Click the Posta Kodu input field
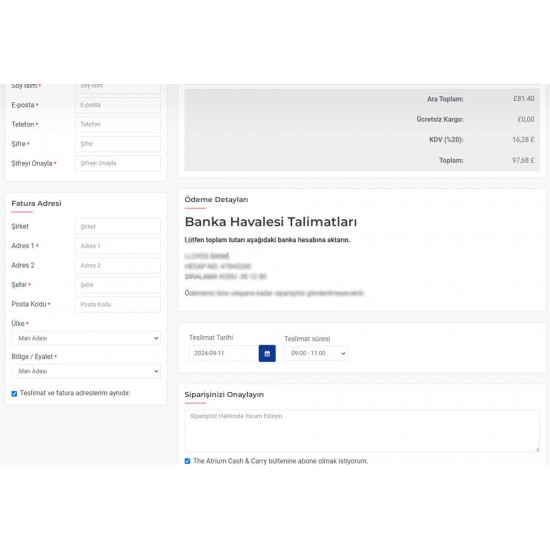This screenshot has width=550, height=550. (118, 304)
